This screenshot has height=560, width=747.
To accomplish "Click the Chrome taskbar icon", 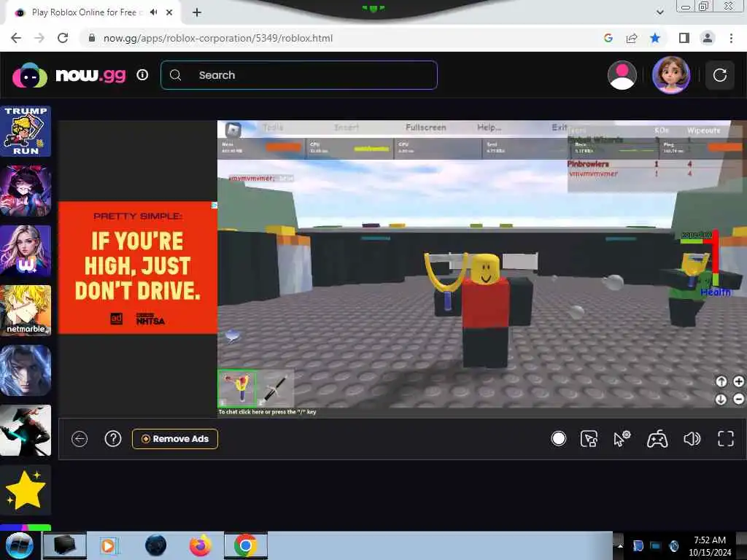I will pos(245,545).
